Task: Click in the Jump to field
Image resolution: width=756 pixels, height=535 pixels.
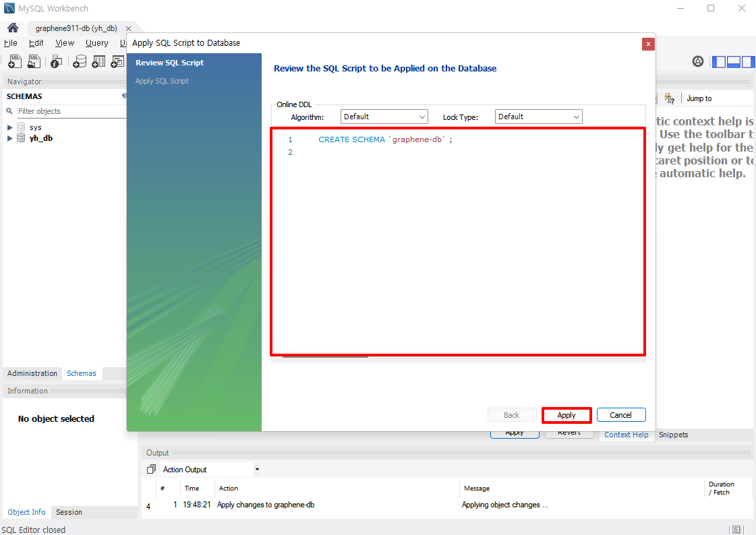Action: pos(718,98)
